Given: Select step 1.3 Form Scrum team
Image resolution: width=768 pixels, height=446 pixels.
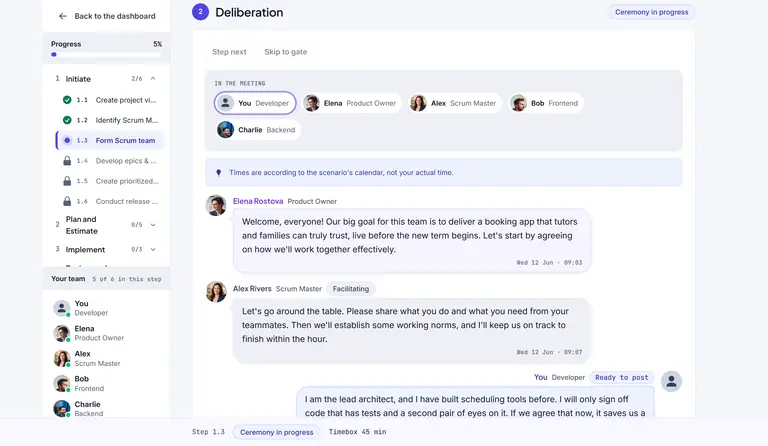Looking at the screenshot, I should (x=110, y=141).
